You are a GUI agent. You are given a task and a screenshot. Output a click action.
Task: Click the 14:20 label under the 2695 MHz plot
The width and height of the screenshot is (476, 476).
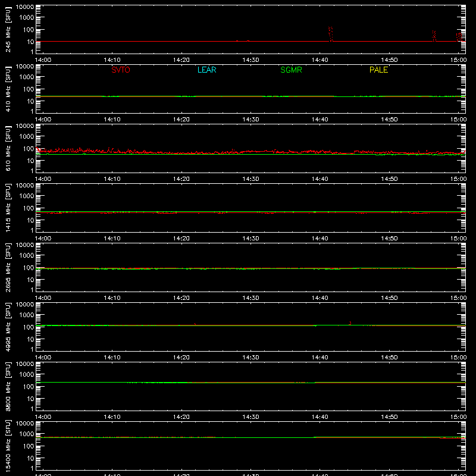point(181,298)
